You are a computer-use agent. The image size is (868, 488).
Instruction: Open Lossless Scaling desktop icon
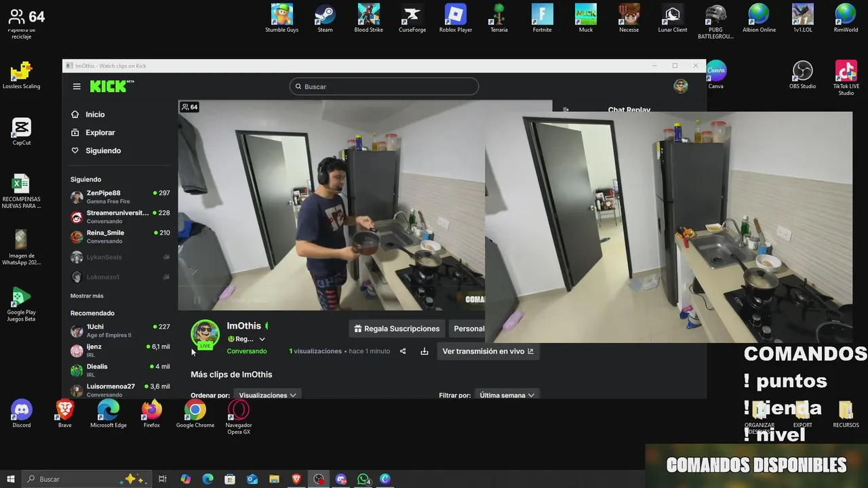(x=21, y=75)
